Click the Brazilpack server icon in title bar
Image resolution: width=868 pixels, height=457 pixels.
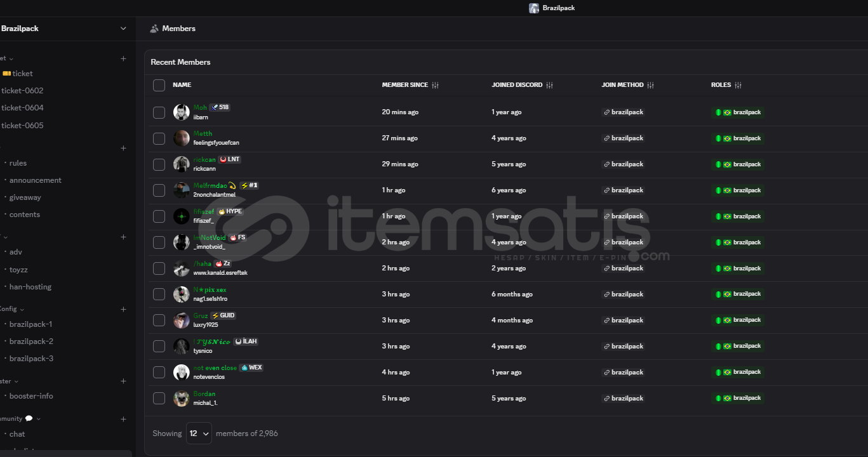pyautogui.click(x=534, y=8)
